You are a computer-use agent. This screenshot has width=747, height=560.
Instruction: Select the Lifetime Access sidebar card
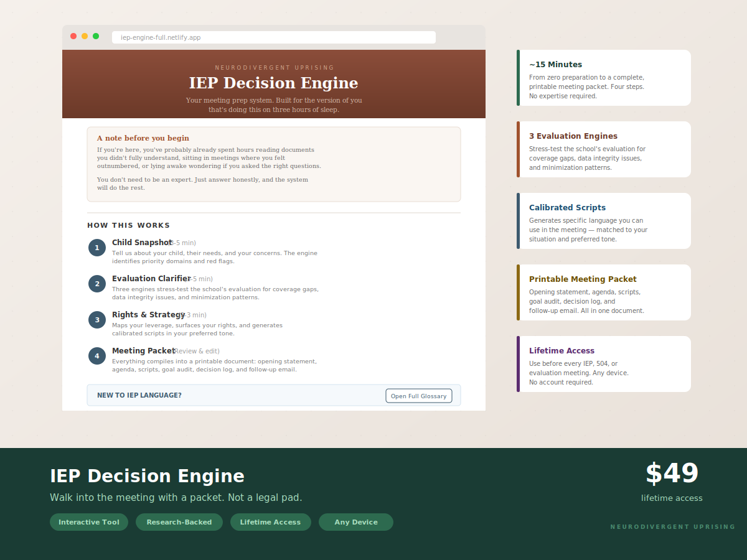603,364
